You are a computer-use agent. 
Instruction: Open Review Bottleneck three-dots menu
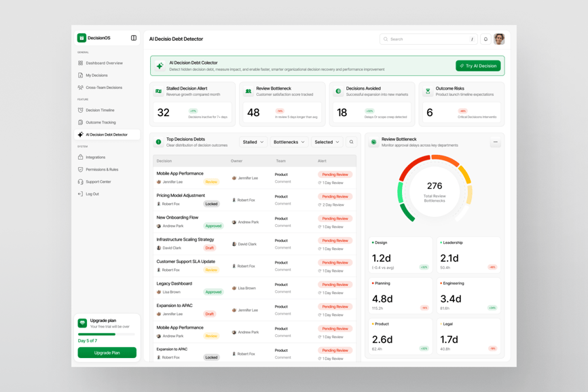pos(495,143)
